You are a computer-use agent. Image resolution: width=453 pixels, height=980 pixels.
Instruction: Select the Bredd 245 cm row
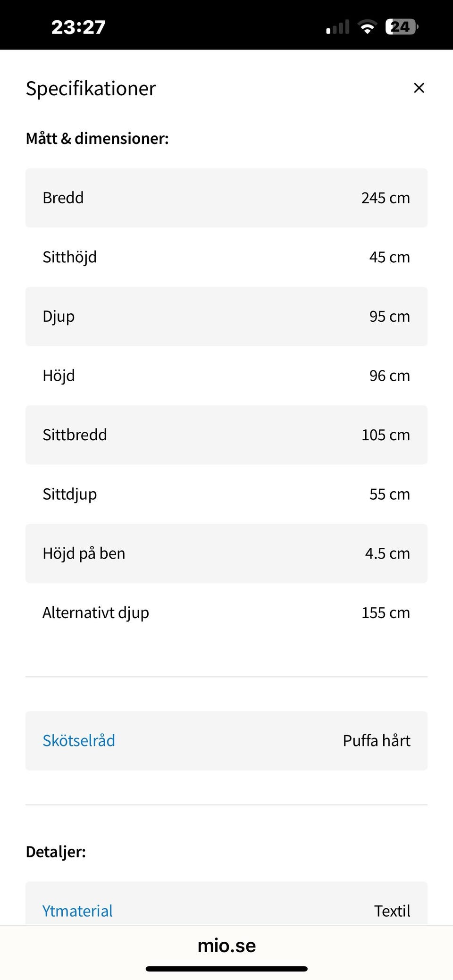click(x=226, y=198)
